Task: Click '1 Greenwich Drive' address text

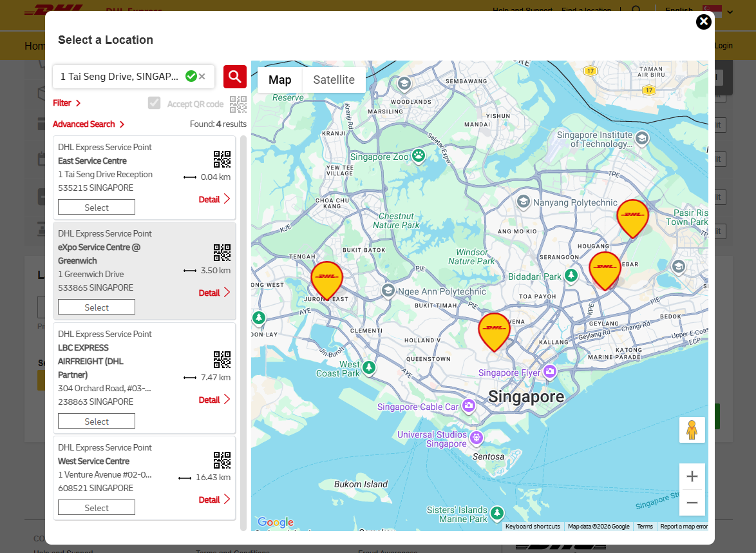Action: click(91, 274)
